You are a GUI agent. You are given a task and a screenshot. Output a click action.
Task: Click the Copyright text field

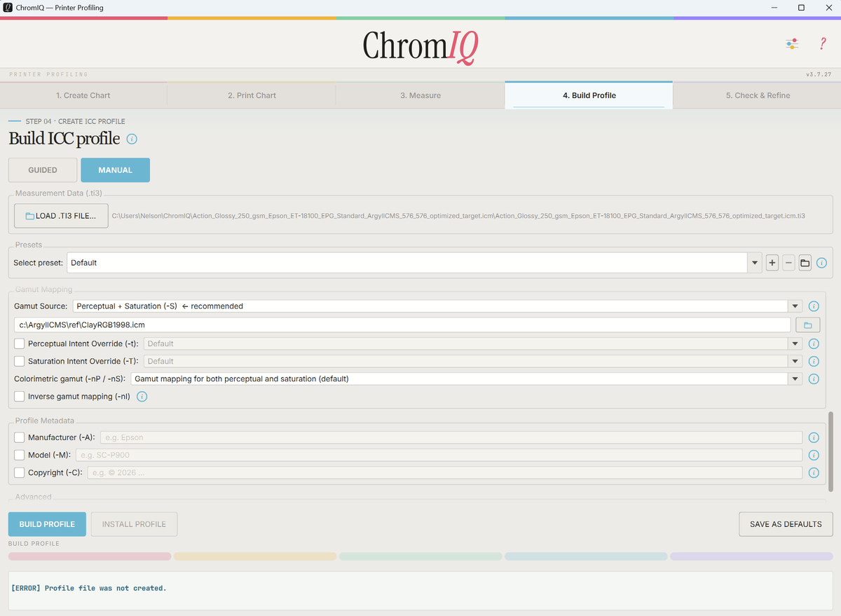click(444, 472)
